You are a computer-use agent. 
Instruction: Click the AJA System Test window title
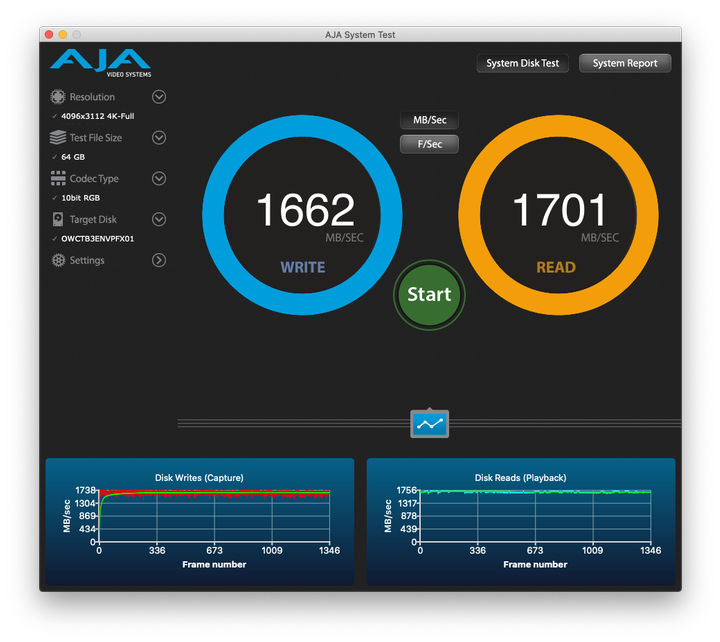(x=360, y=35)
